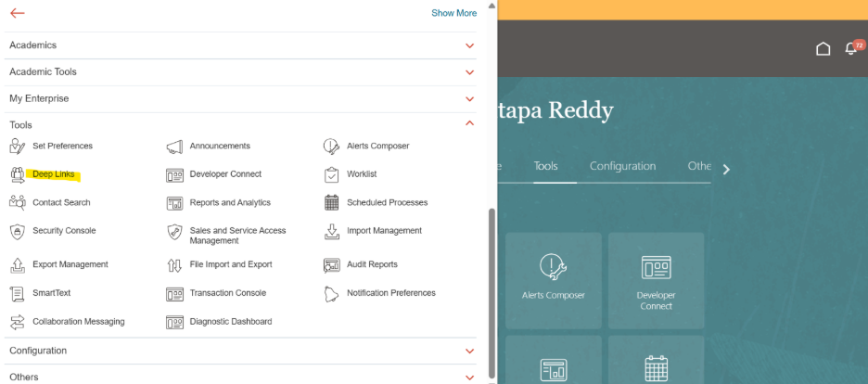Click the Notification Preferences label
Screen dimensions: 868x384
[391, 293]
